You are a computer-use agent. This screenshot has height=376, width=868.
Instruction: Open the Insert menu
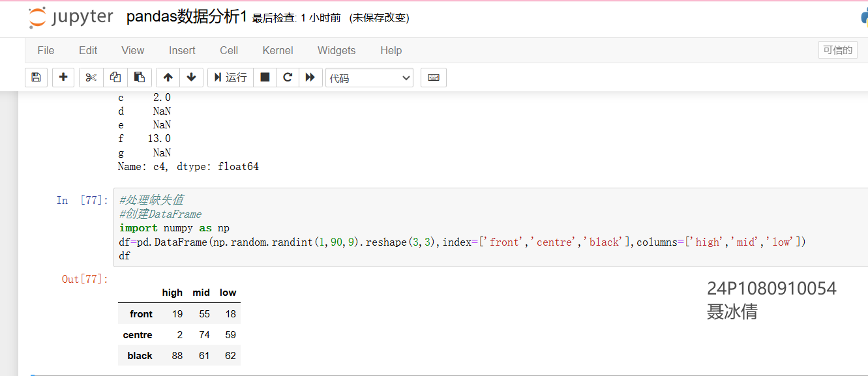[182, 50]
